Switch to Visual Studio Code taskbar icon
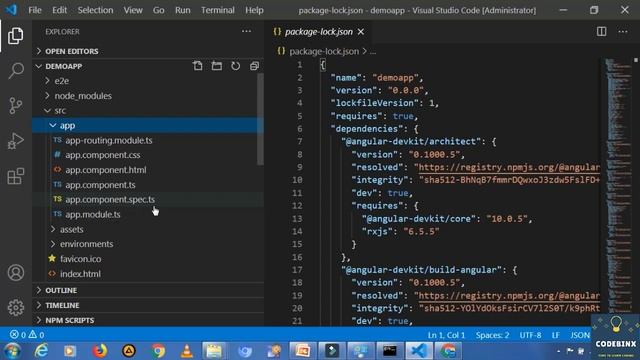This screenshot has width=640, height=360. click(x=419, y=351)
